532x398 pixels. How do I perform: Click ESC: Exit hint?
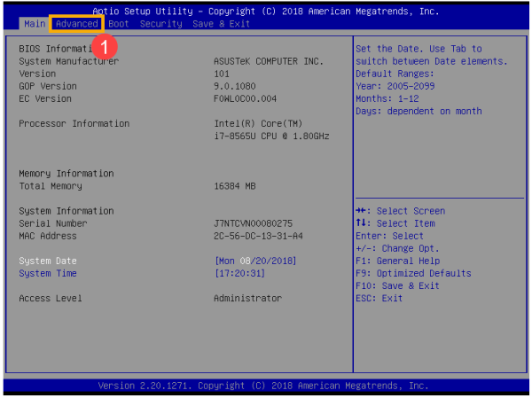379,298
